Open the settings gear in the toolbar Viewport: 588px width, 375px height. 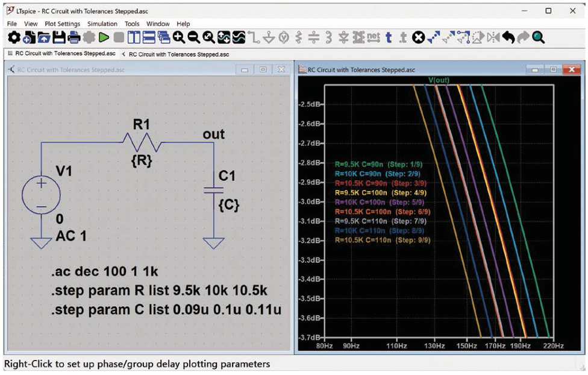tap(13, 38)
